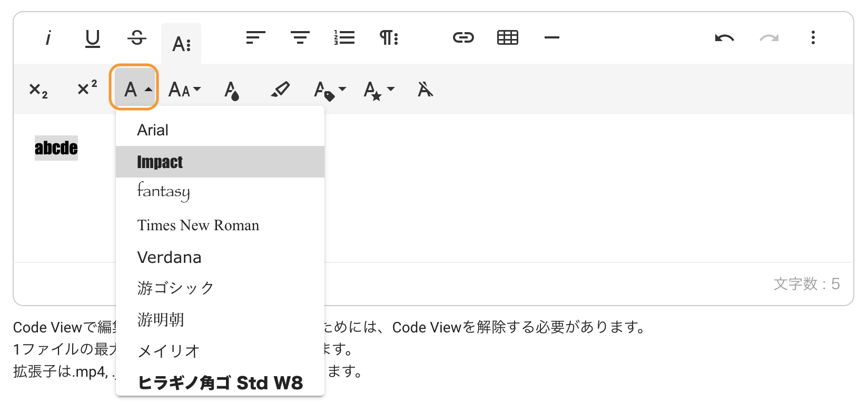Toggle underline formatting
868x412 pixels.
coord(93,38)
